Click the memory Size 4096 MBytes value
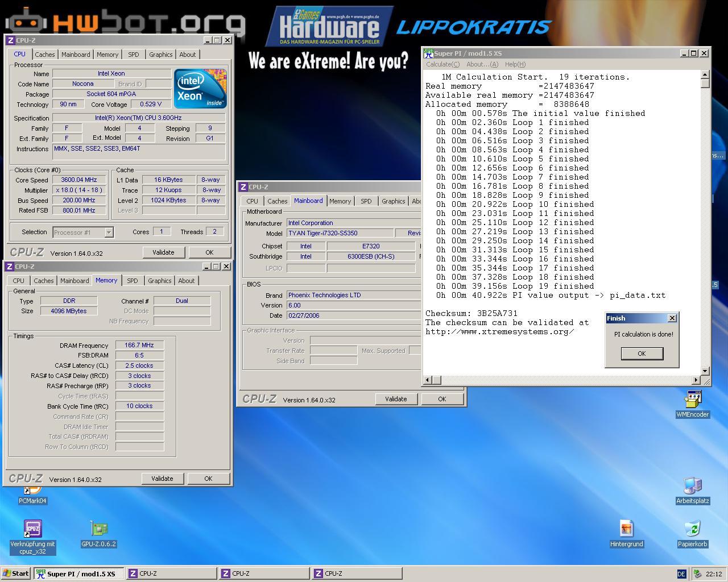 [69, 311]
